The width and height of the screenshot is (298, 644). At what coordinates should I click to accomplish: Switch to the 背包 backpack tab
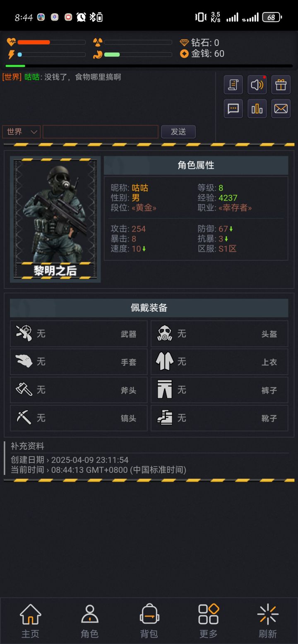(x=149, y=621)
